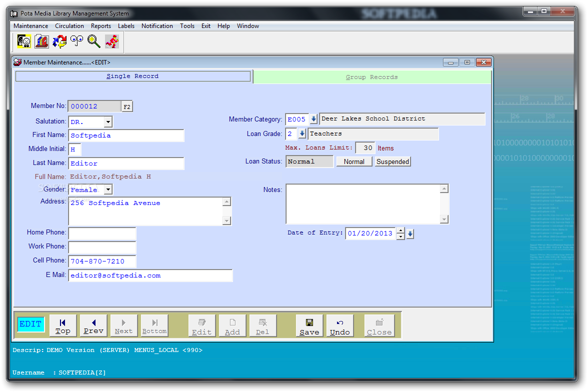Undo the record changes
The image size is (588, 392).
(340, 325)
